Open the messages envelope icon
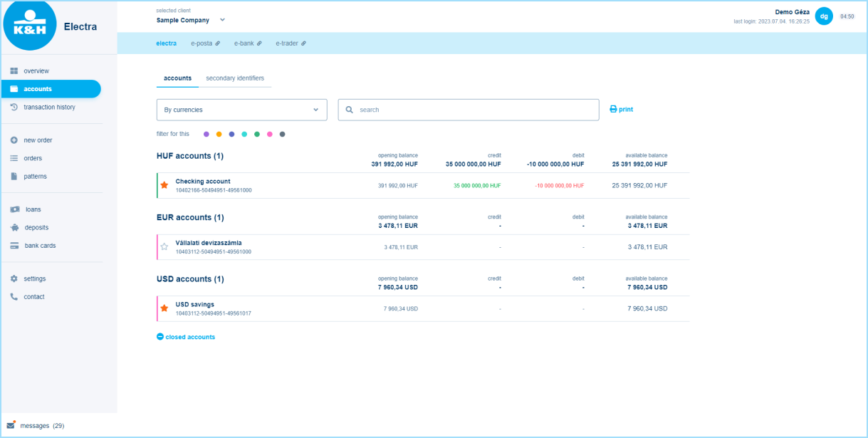The height and width of the screenshot is (438, 868). pyautogui.click(x=10, y=424)
